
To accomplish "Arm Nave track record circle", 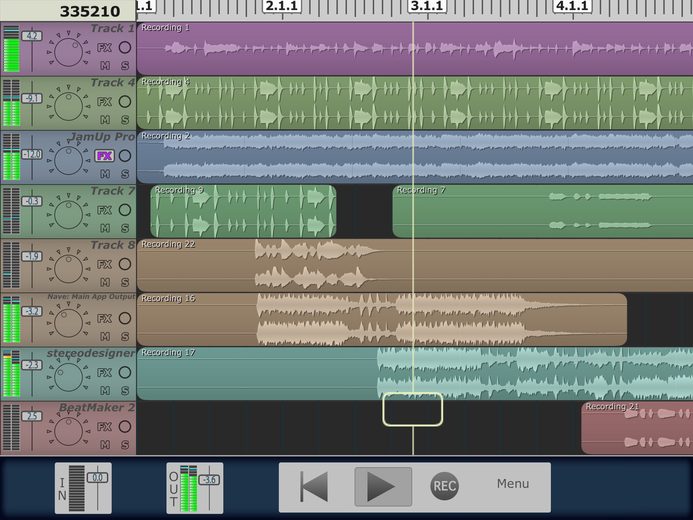I will (x=125, y=318).
